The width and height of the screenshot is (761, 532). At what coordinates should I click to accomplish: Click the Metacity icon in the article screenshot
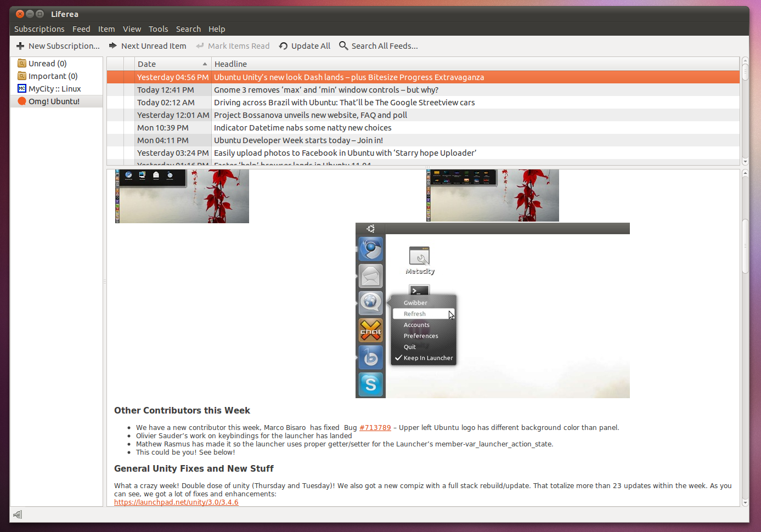[420, 256]
